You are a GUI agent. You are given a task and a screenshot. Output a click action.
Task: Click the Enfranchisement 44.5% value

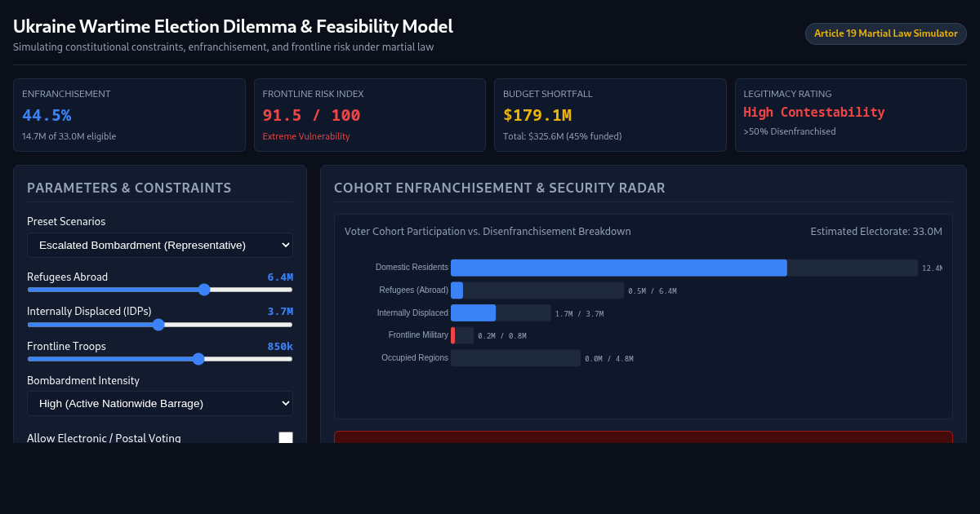click(47, 115)
